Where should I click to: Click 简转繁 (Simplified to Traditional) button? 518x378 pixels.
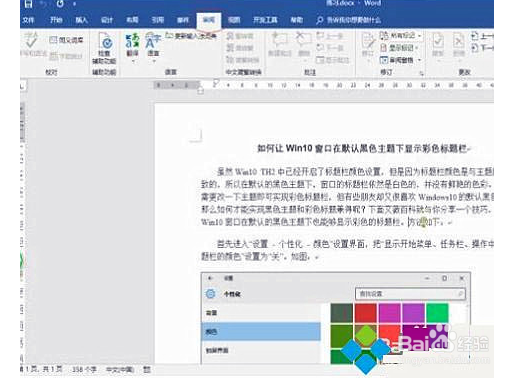coord(240,48)
